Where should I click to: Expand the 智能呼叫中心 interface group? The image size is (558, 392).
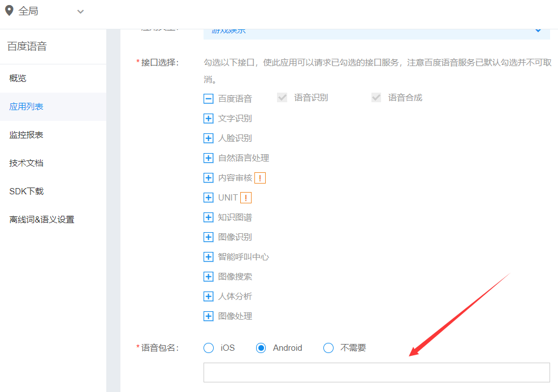click(x=209, y=256)
